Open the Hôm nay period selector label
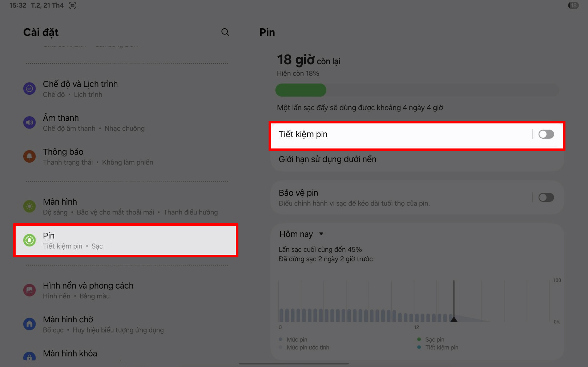 [296, 234]
